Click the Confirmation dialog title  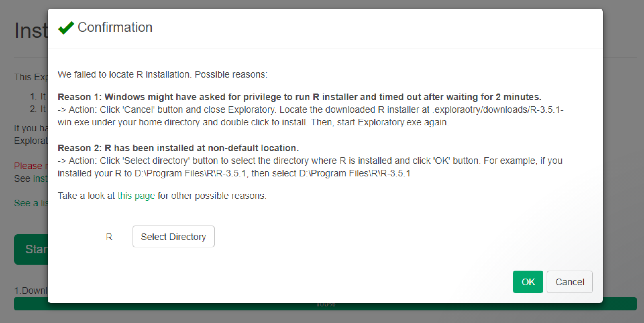(115, 28)
